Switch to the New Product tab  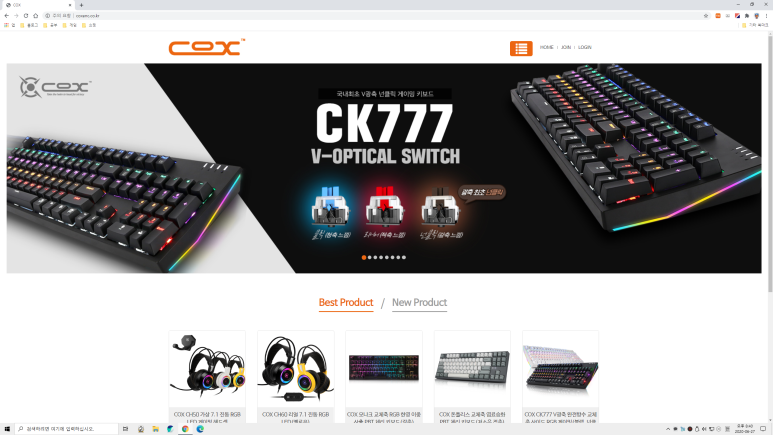[420, 303]
